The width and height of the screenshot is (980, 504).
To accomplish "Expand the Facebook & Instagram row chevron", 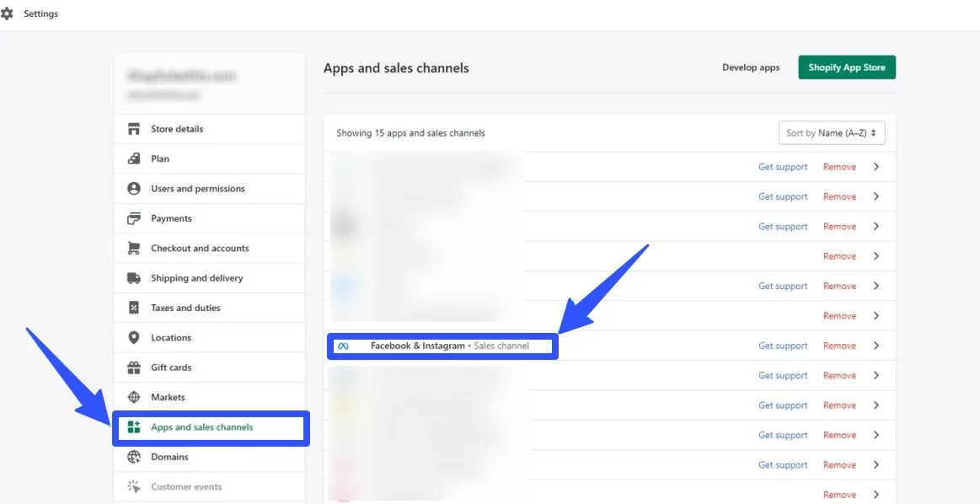I will [876, 346].
